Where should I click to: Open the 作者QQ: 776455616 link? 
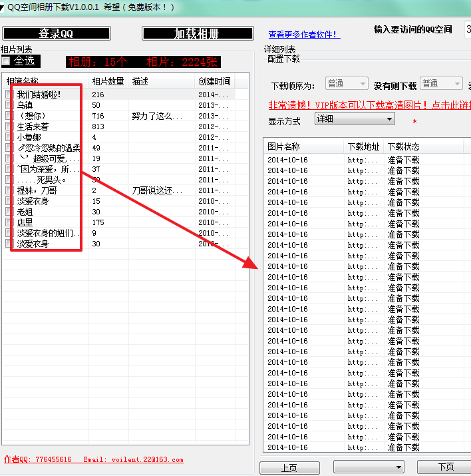point(38,459)
